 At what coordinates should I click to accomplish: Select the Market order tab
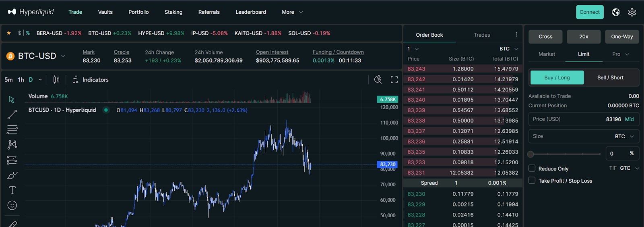547,54
